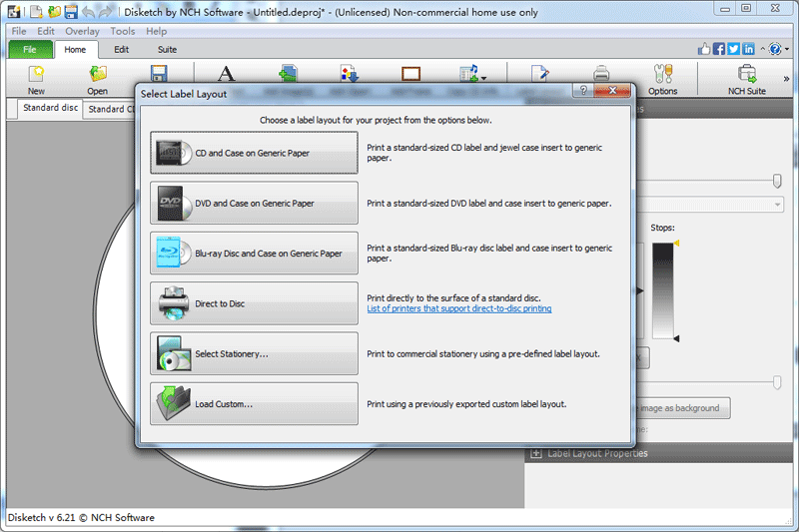The height and width of the screenshot is (532, 799).
Task: Open the File menu
Action: (19, 31)
